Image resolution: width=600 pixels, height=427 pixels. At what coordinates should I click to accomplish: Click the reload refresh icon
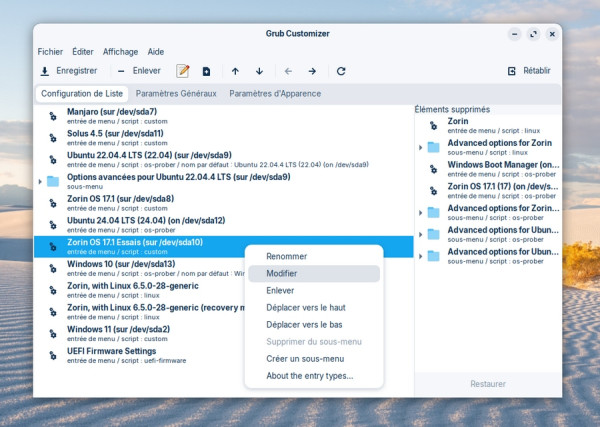pyautogui.click(x=341, y=71)
